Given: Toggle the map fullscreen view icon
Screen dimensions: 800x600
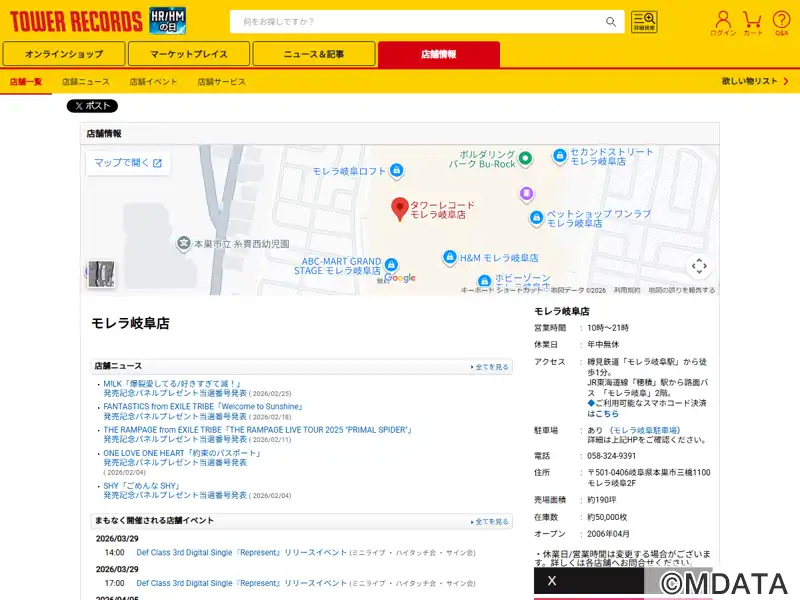Looking at the screenshot, I should pyautogui.click(x=699, y=266).
